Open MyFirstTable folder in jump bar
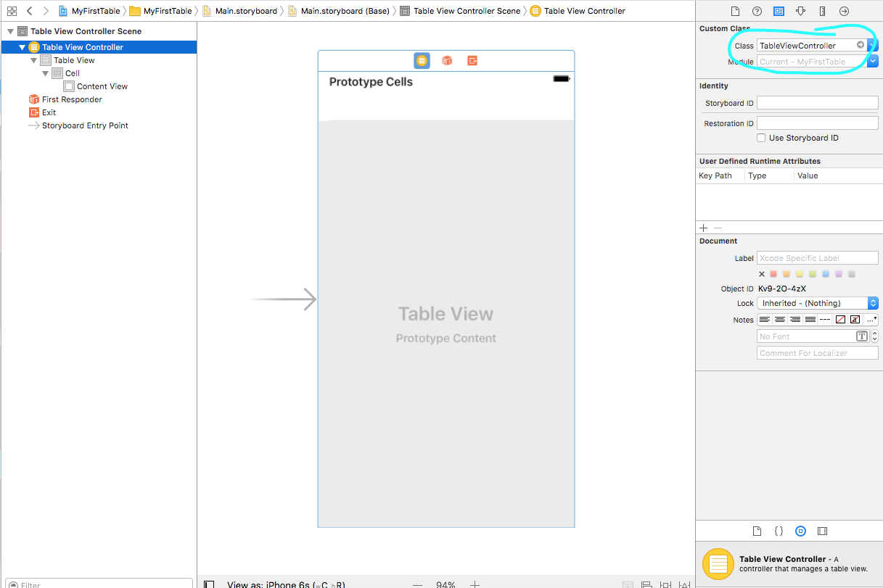The image size is (883, 588). coord(161,11)
